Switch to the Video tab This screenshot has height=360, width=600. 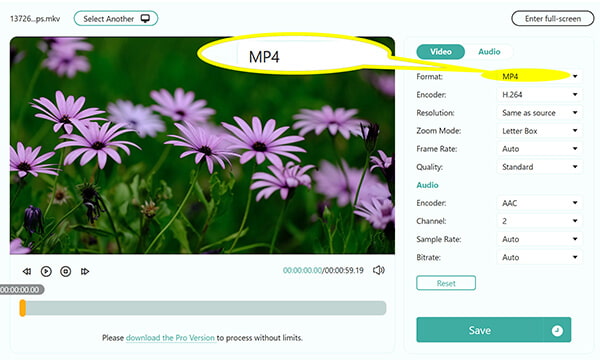pos(440,52)
